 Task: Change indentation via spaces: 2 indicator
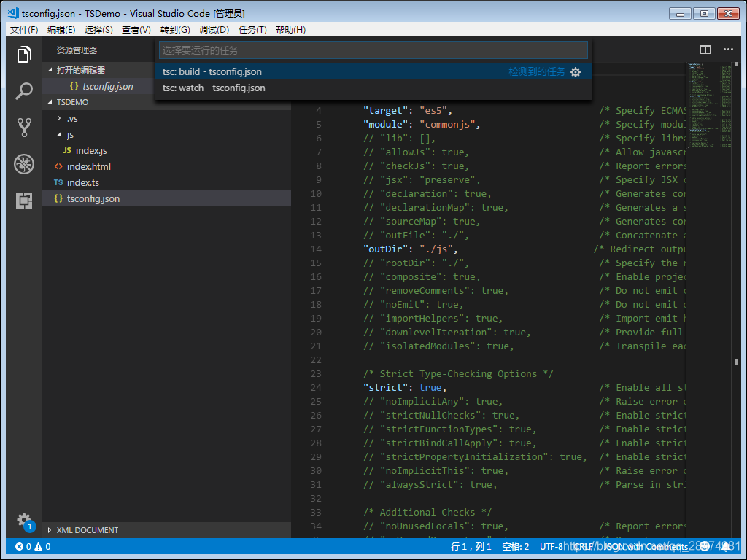tap(516, 547)
